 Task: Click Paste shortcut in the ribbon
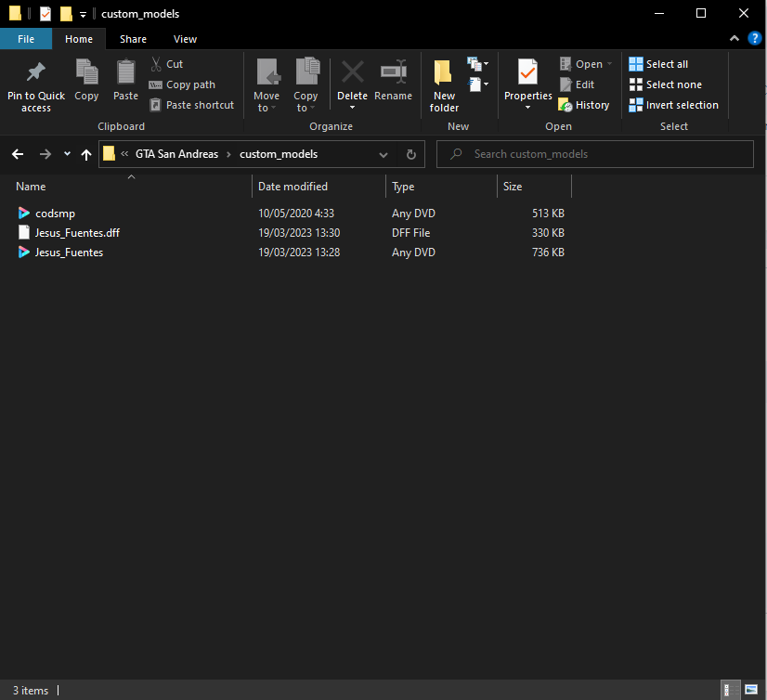point(191,105)
